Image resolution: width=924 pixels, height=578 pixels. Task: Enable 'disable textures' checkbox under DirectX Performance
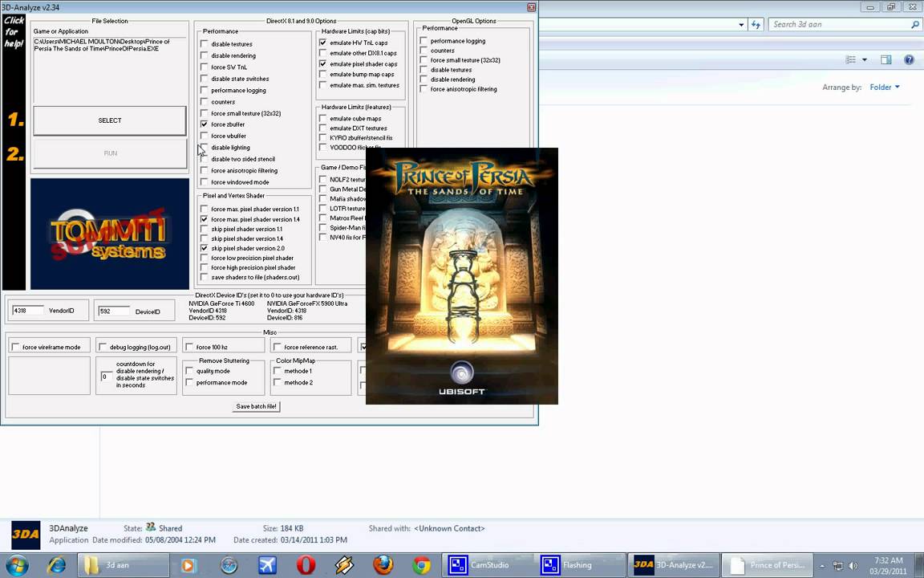205,44
